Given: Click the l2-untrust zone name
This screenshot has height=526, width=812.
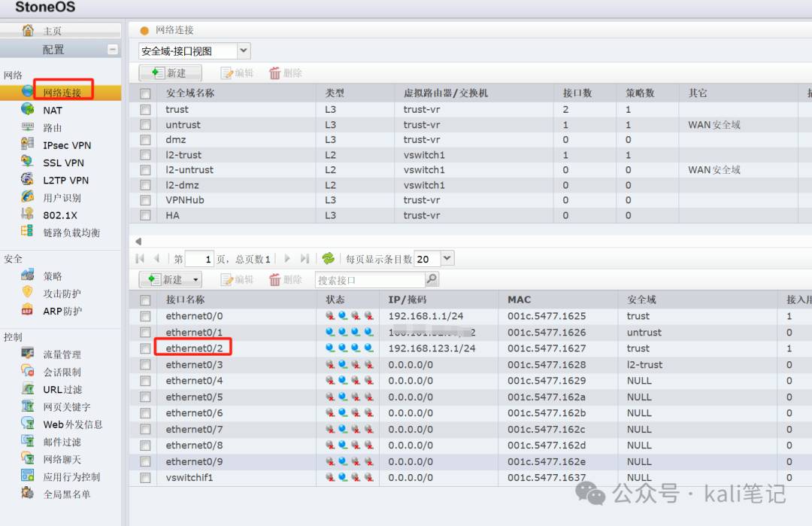Looking at the screenshot, I should click(189, 169).
